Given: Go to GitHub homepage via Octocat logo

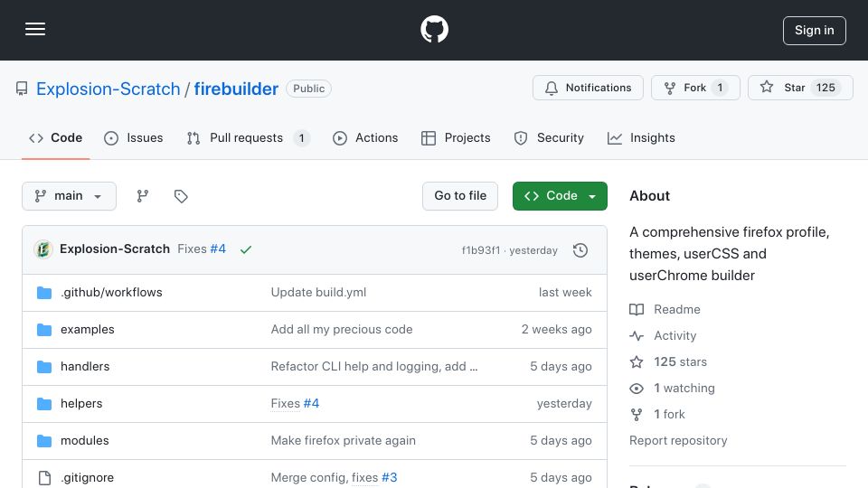Looking at the screenshot, I should 434,29.
